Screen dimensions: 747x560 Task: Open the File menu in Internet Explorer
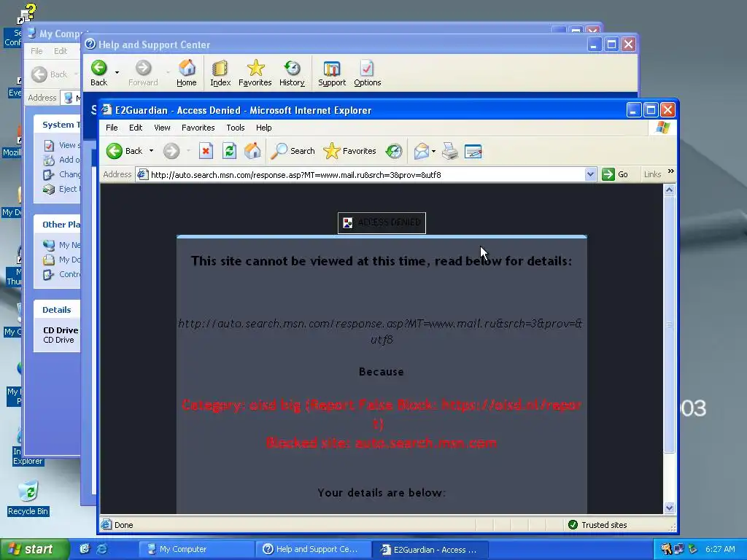point(112,128)
